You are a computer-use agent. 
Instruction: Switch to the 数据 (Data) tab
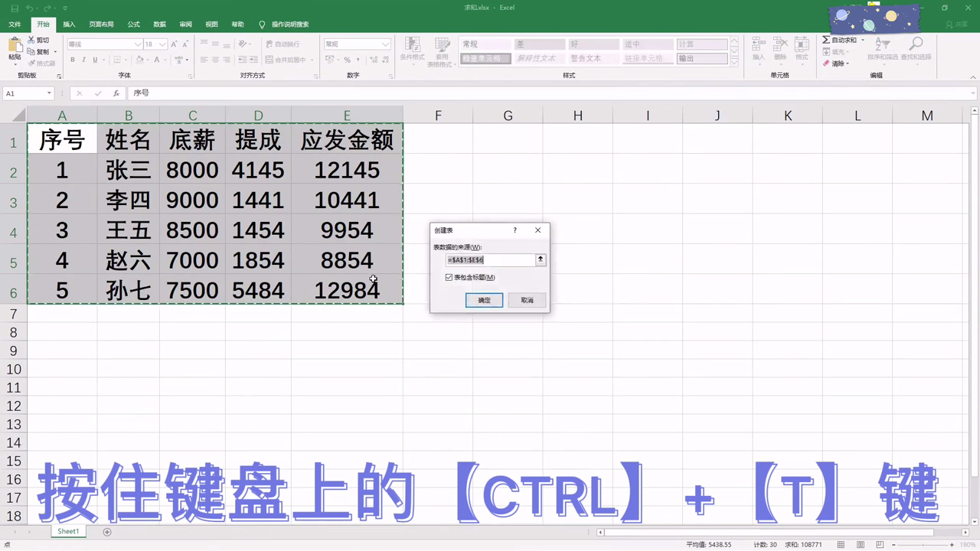point(159,24)
